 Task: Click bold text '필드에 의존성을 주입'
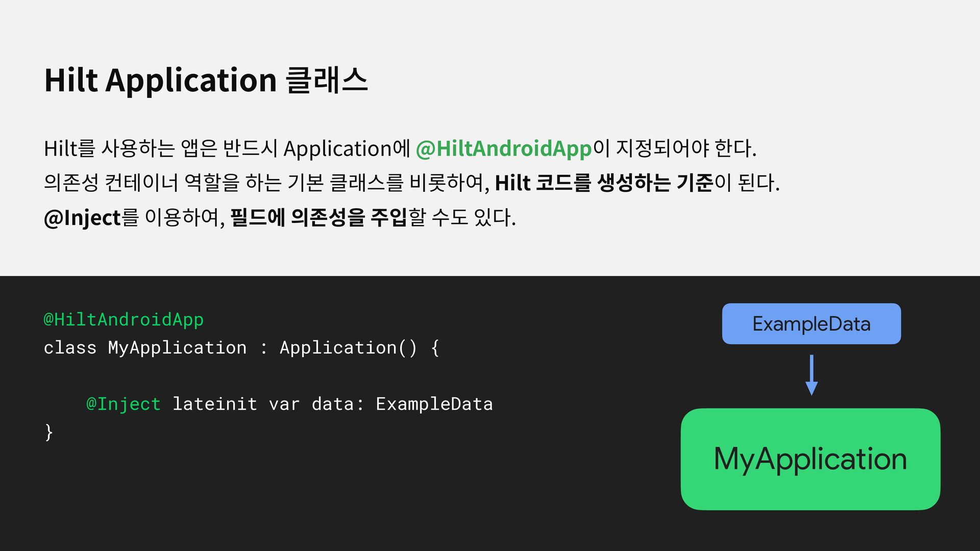[x=318, y=217]
